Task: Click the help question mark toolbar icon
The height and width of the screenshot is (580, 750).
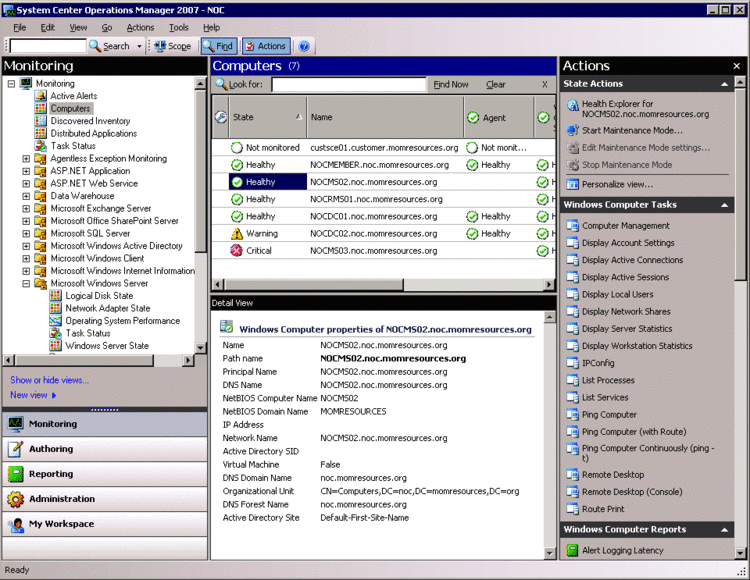Action: pos(304,46)
